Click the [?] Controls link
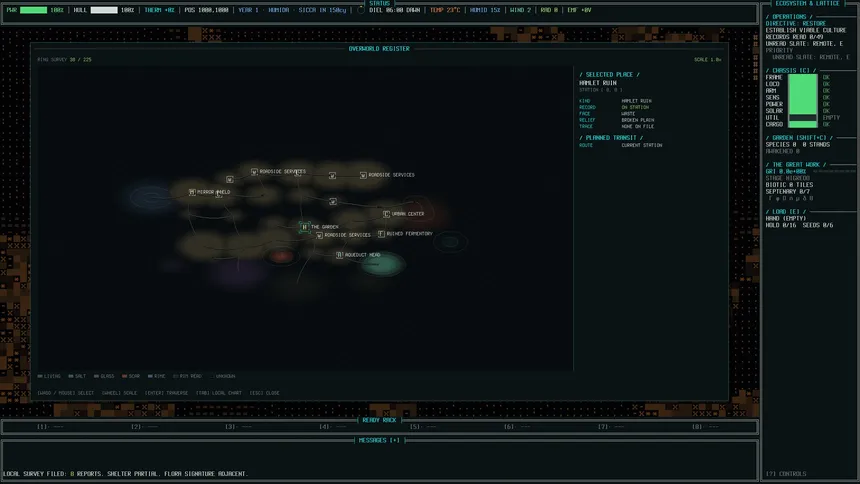860x484 pixels. (786, 474)
